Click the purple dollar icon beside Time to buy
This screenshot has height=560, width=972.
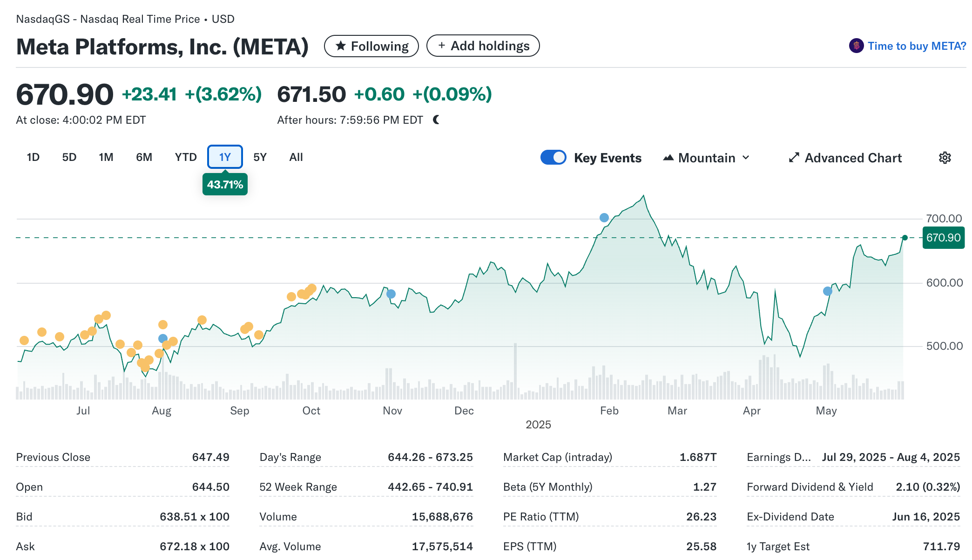tap(856, 46)
